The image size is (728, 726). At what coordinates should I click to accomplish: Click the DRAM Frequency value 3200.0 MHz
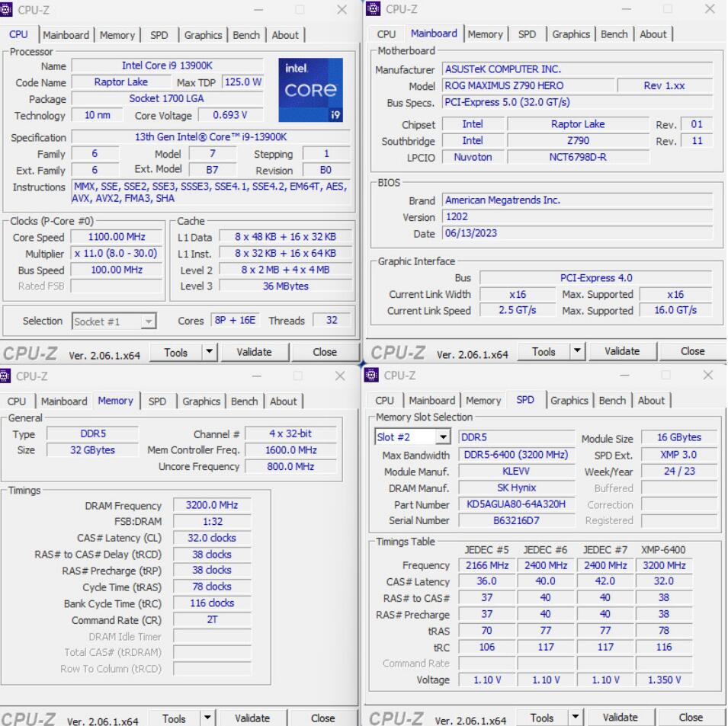pos(212,505)
